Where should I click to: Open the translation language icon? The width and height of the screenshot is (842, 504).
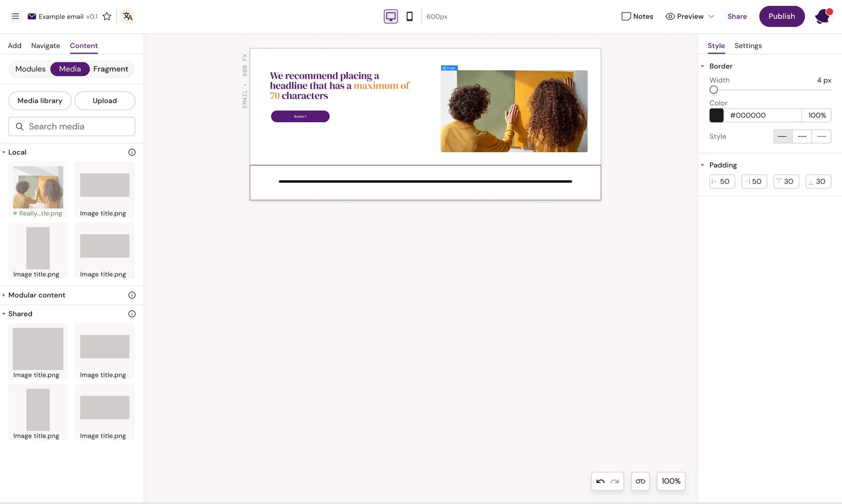pos(128,17)
